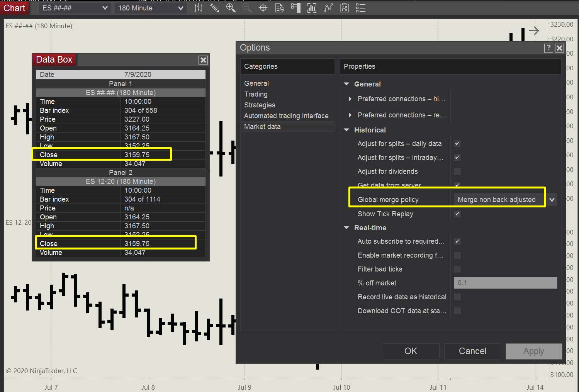Uncheck Adjust for splits – daily data

point(457,144)
